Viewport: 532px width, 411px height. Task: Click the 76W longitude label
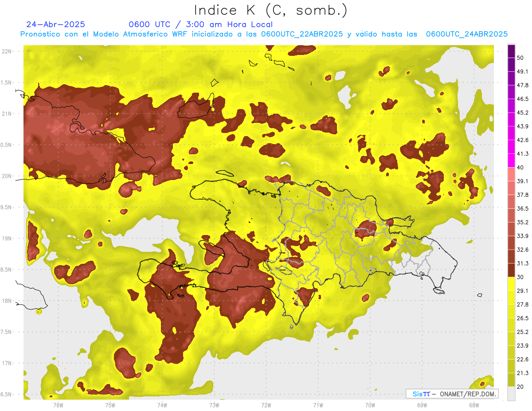click(x=58, y=405)
